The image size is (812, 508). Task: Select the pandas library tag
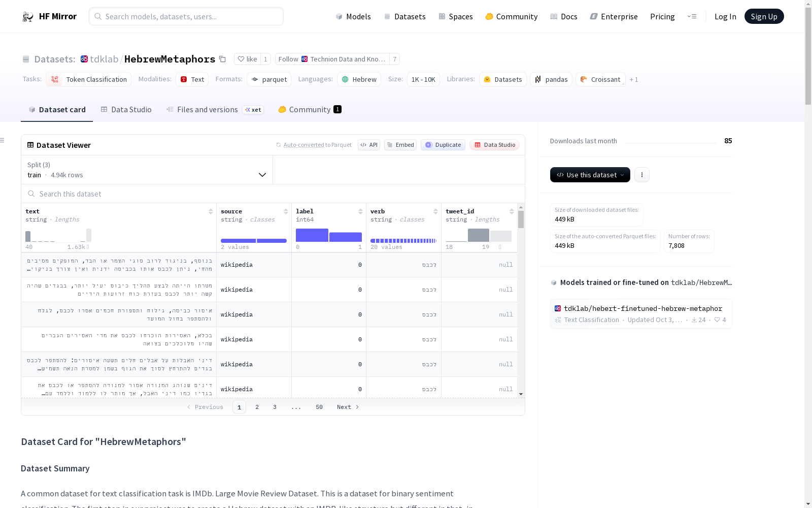click(551, 79)
